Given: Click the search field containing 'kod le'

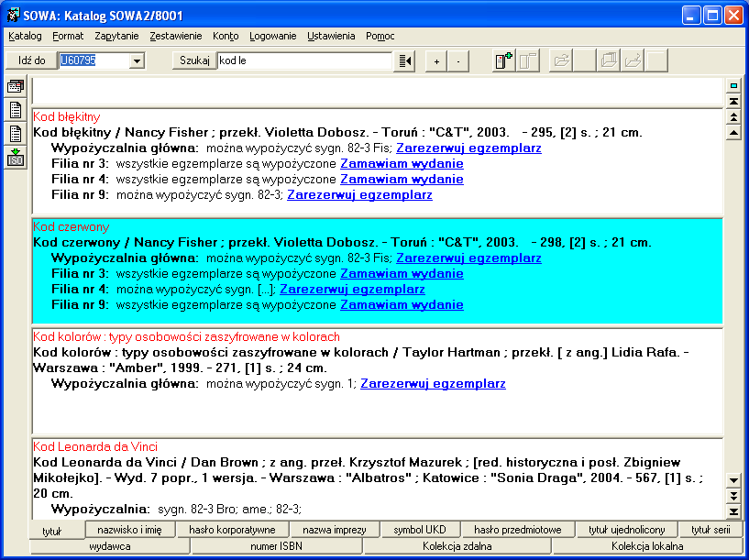Looking at the screenshot, I should click(x=304, y=60).
